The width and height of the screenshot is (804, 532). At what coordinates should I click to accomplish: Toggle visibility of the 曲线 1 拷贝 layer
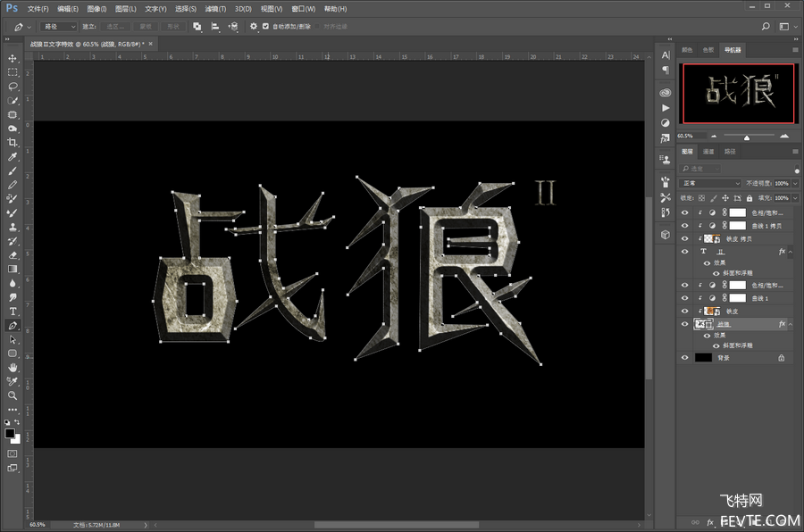coord(684,225)
